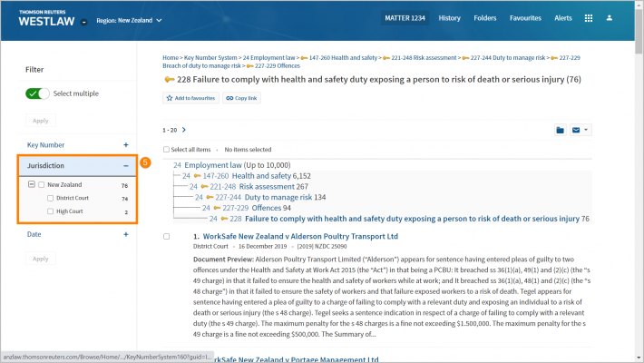Open the apps grid icon in header

coord(589,18)
